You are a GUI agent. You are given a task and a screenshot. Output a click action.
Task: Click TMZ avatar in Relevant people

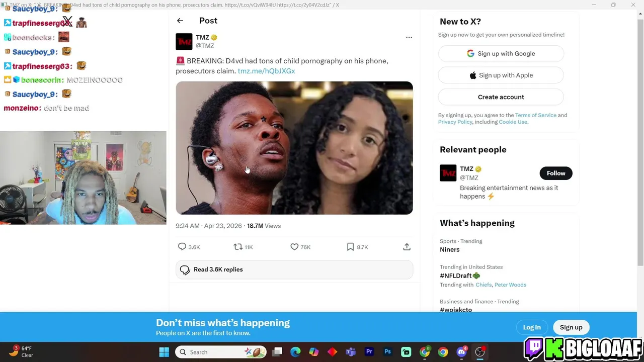point(448,173)
